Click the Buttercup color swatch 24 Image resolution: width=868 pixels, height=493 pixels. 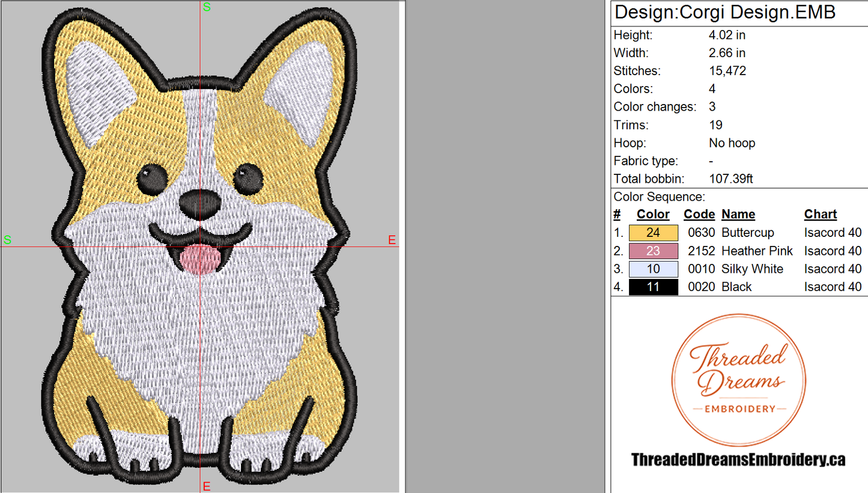654,233
